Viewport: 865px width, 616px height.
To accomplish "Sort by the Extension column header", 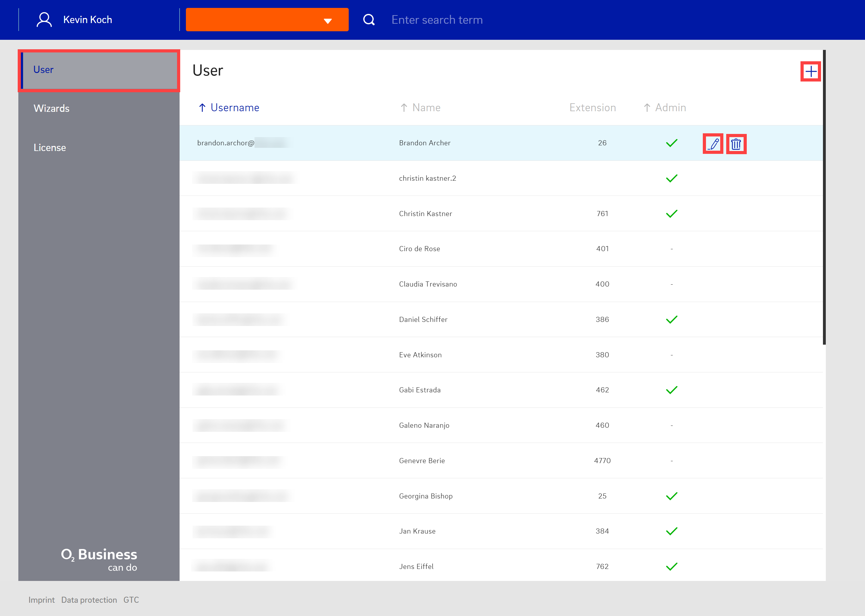I will pos(592,108).
